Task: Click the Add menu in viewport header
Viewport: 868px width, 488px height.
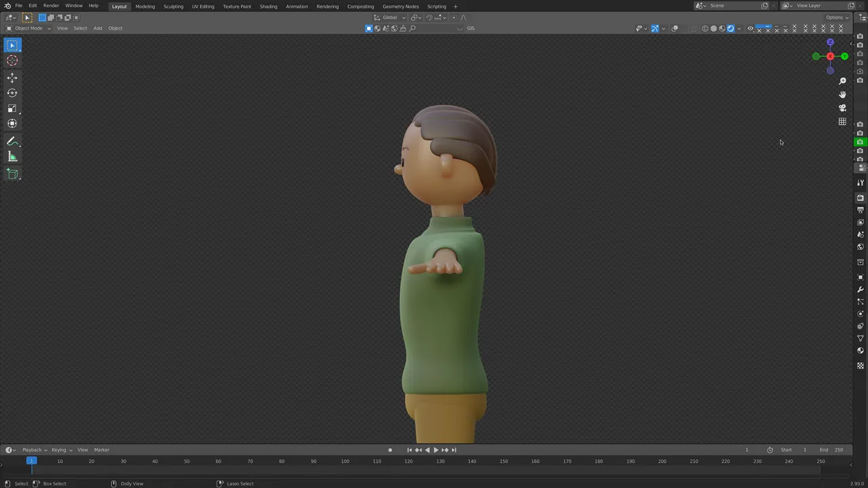Action: 98,28
